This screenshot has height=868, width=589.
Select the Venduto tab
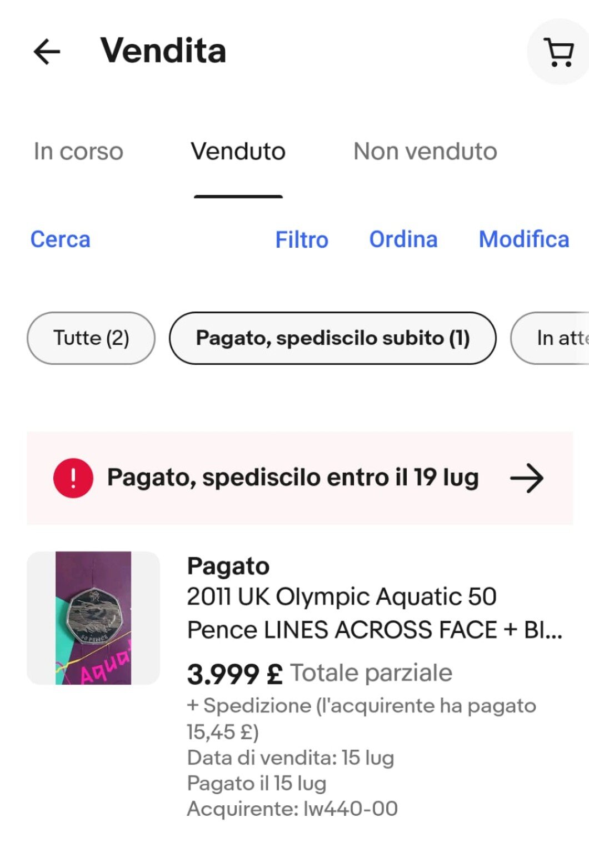238,152
